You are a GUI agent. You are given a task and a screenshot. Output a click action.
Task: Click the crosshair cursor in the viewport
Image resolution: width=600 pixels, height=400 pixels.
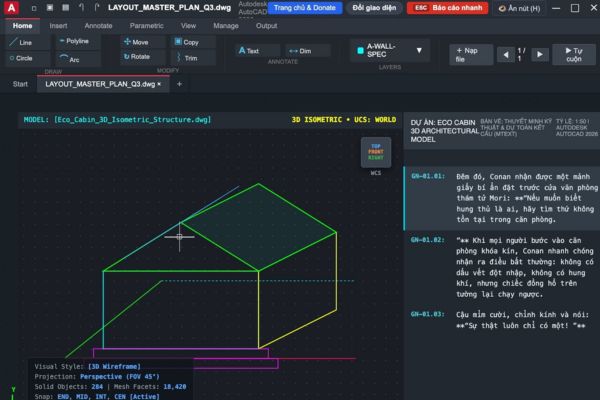pos(179,237)
